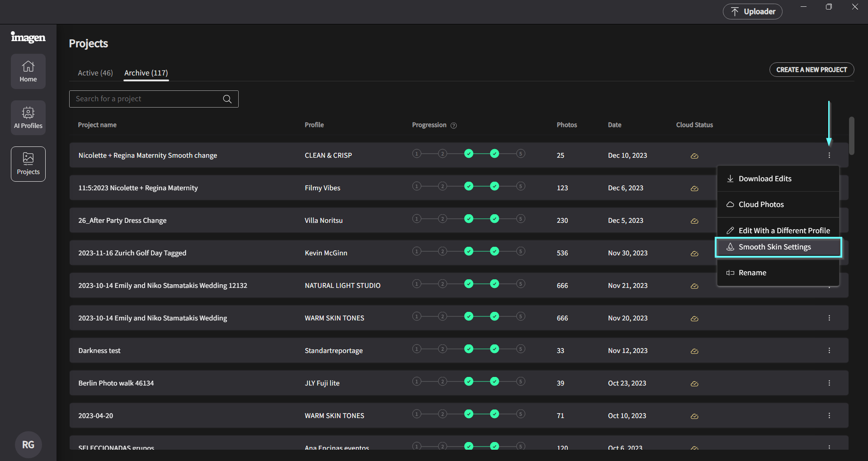Open three-dot menu for 2023-04-20
Image resolution: width=868 pixels, height=461 pixels.
829,415
